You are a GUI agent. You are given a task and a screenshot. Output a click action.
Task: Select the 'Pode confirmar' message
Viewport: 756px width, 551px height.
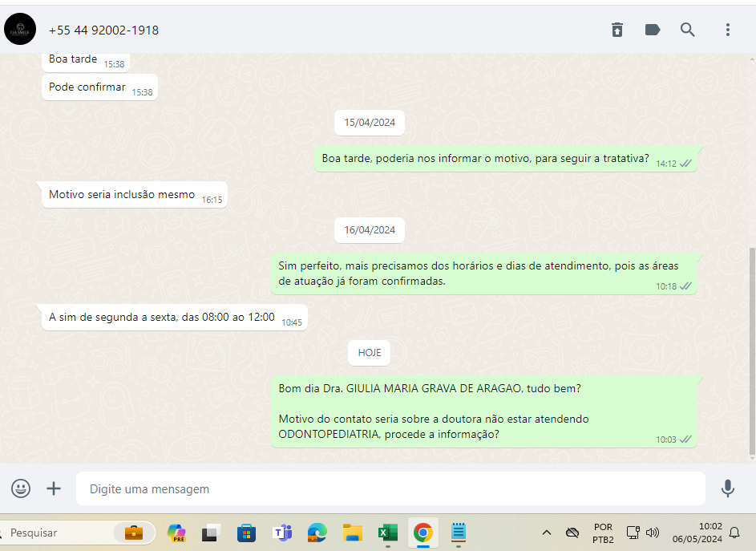point(99,87)
